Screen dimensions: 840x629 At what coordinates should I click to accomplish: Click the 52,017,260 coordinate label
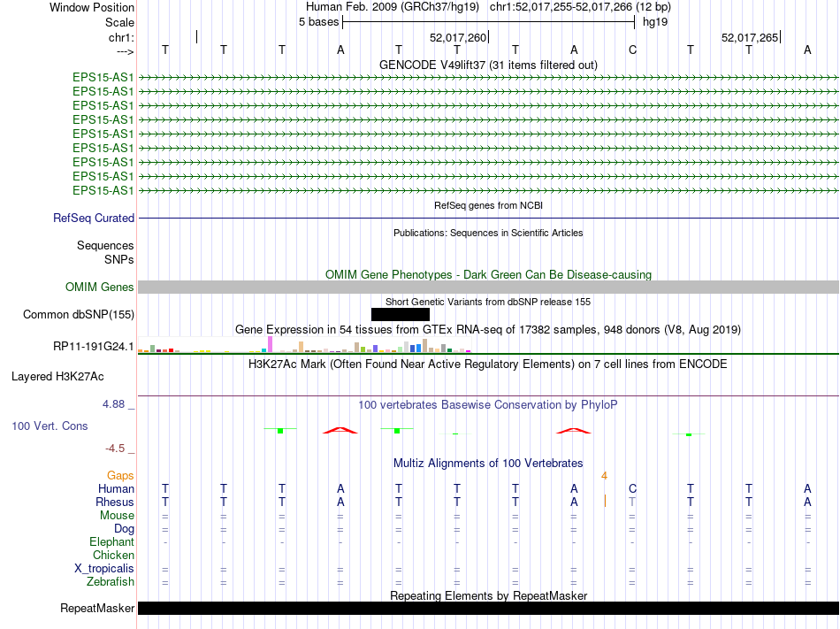pos(458,37)
